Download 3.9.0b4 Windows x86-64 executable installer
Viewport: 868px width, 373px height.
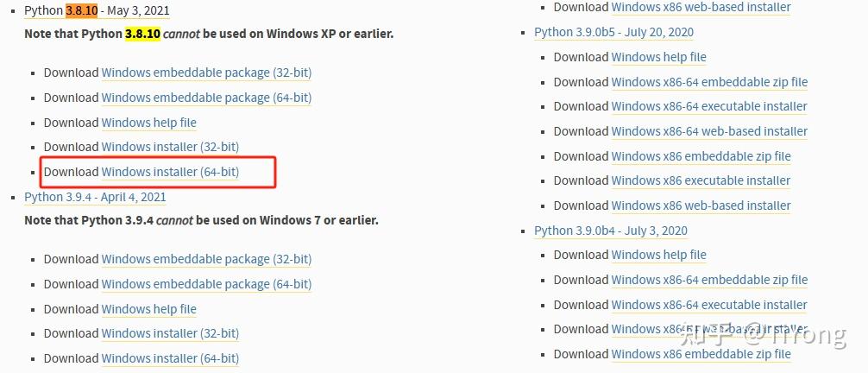coord(709,305)
